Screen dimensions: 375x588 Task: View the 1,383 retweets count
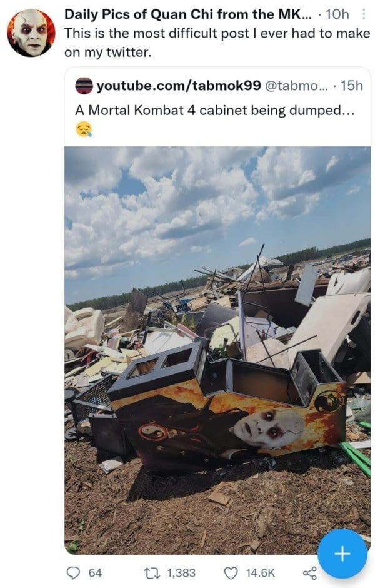tap(181, 573)
